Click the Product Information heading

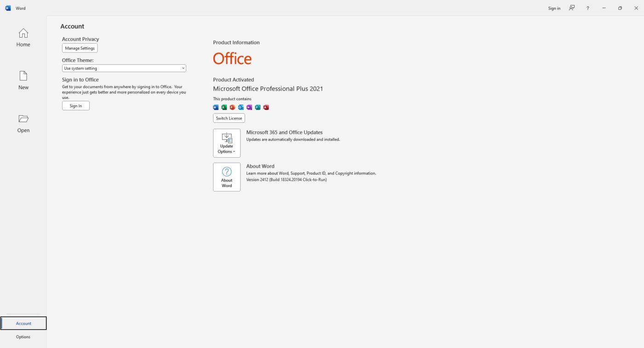click(236, 42)
